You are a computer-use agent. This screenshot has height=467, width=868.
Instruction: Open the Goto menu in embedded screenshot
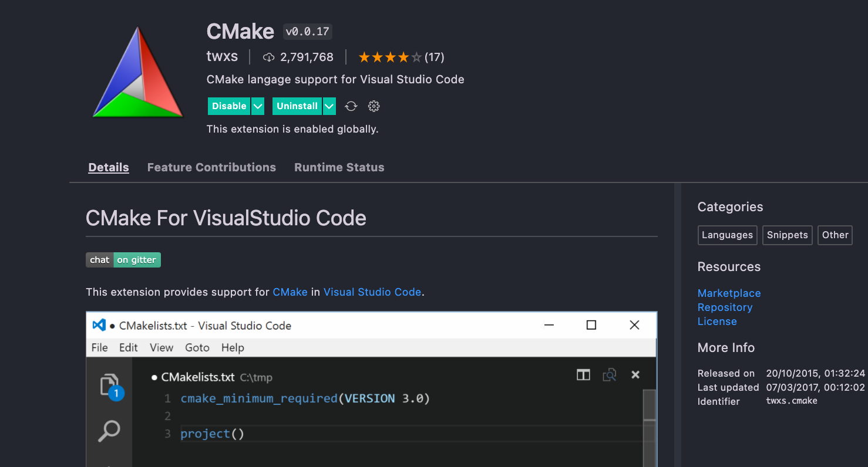coord(197,347)
